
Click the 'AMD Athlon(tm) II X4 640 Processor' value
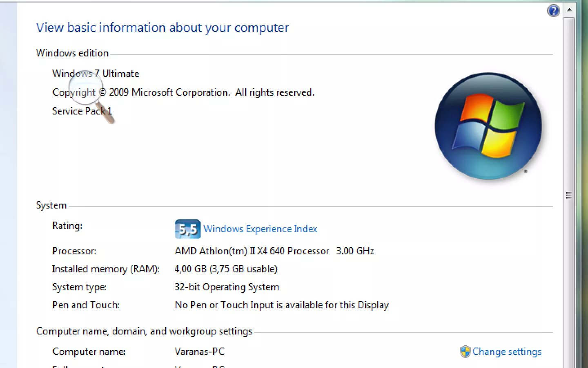coord(252,251)
